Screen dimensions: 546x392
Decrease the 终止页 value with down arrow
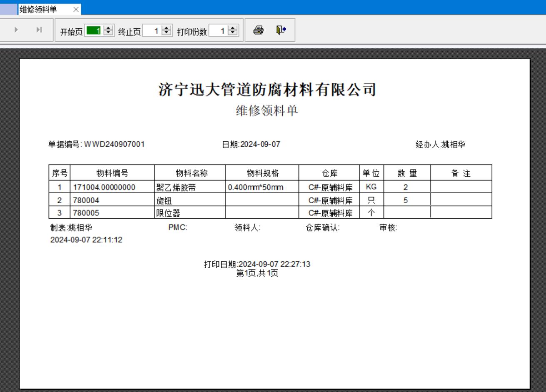167,33
